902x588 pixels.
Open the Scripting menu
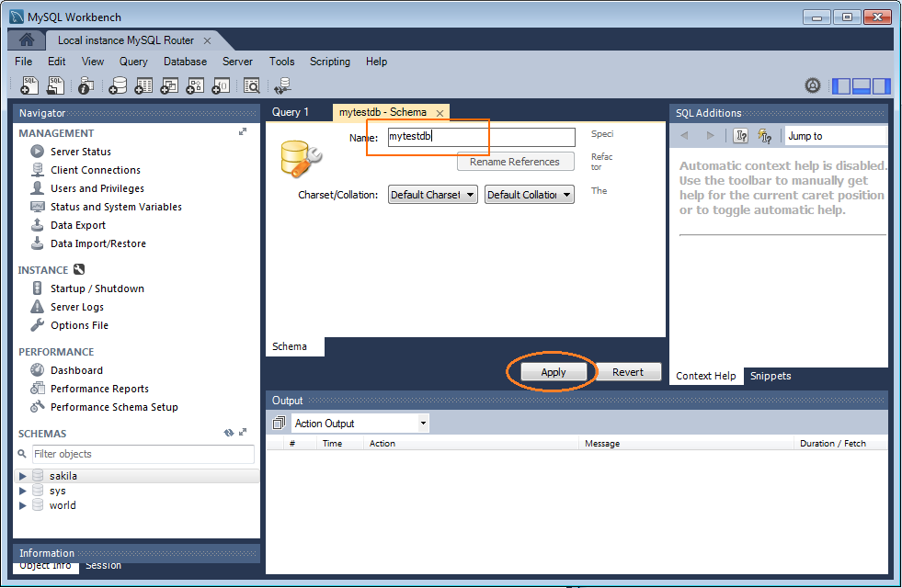(330, 62)
